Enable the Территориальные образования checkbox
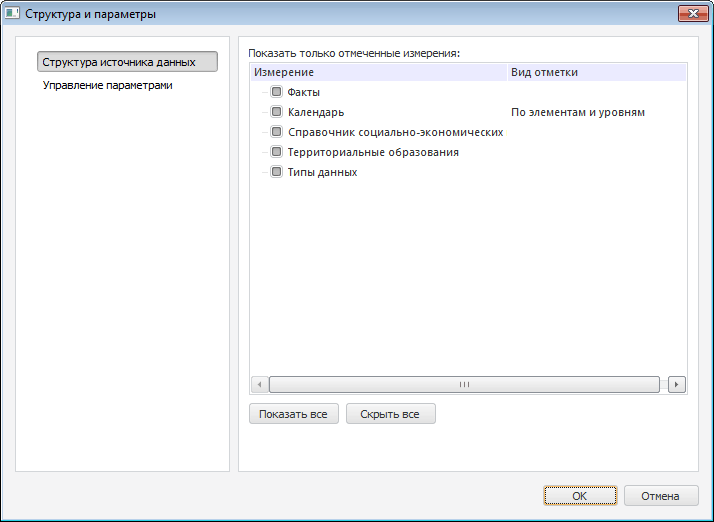 277,152
